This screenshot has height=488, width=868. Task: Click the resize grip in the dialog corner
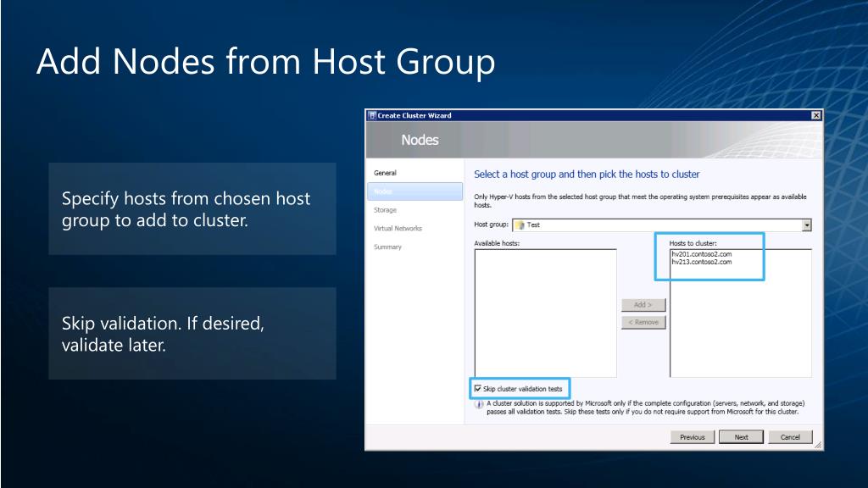click(x=818, y=445)
